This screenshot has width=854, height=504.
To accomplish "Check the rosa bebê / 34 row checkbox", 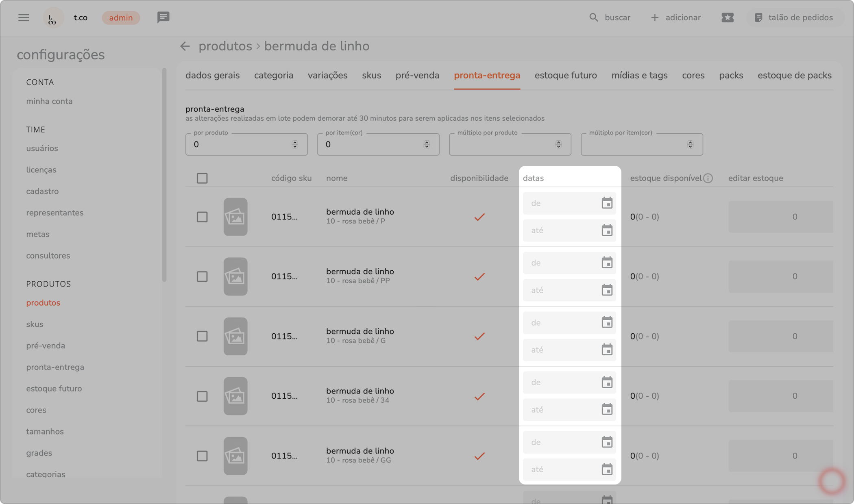I will [x=202, y=396].
